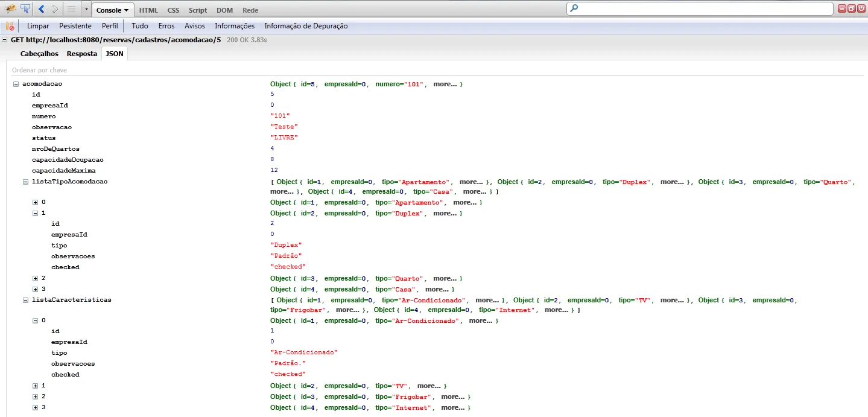The height and width of the screenshot is (417, 868).
Task: Enable the Avisos filter
Action: coord(194,26)
